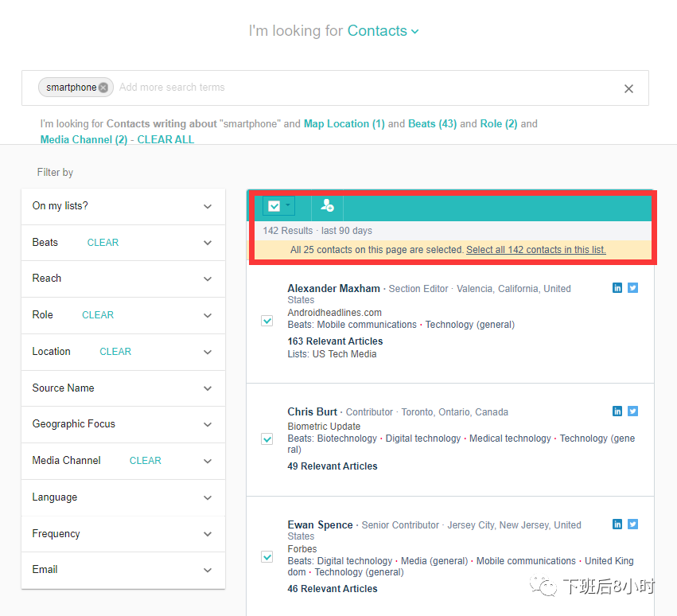Uncheck Chris Burt's contact checkbox

pos(267,439)
